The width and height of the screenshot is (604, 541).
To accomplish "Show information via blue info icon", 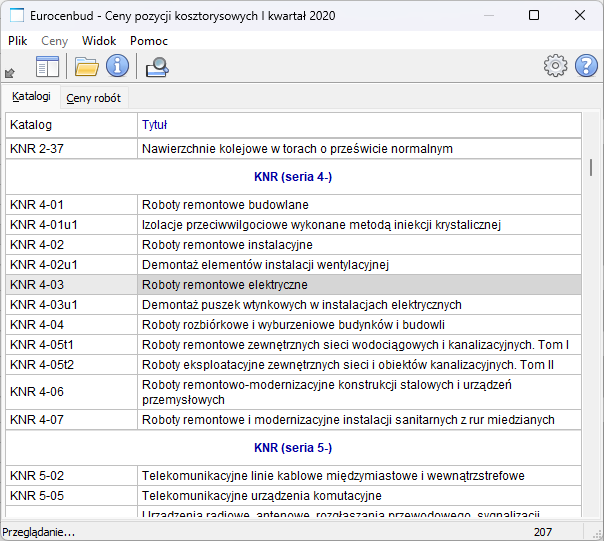I will [118, 67].
